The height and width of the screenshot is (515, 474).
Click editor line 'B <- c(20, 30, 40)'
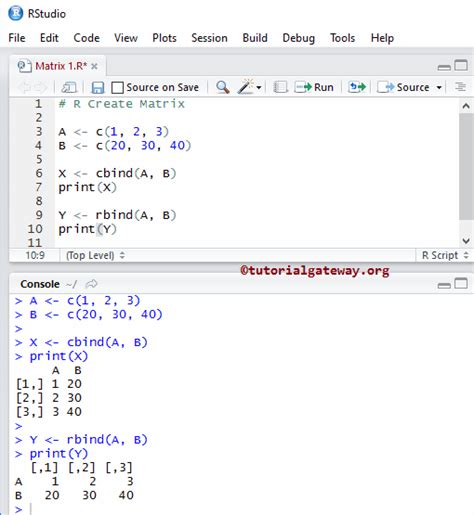(125, 146)
